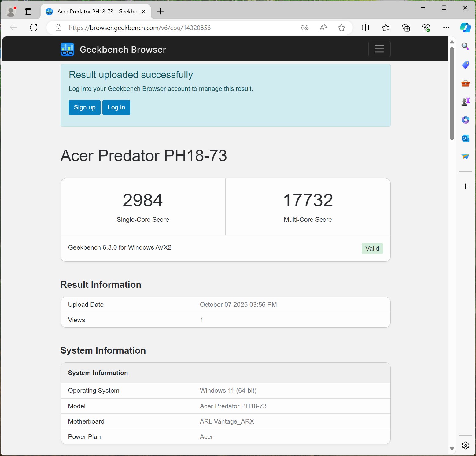Open Outlook from the Edge sidebar

click(465, 138)
